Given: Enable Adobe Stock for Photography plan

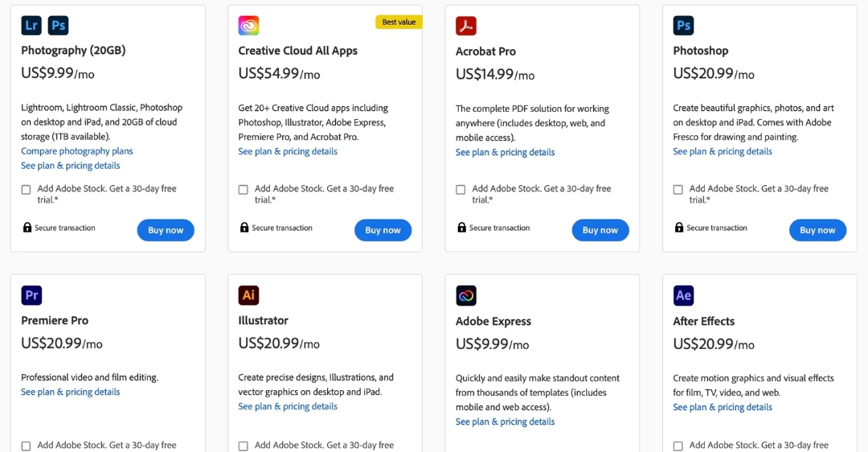Looking at the screenshot, I should click(26, 190).
